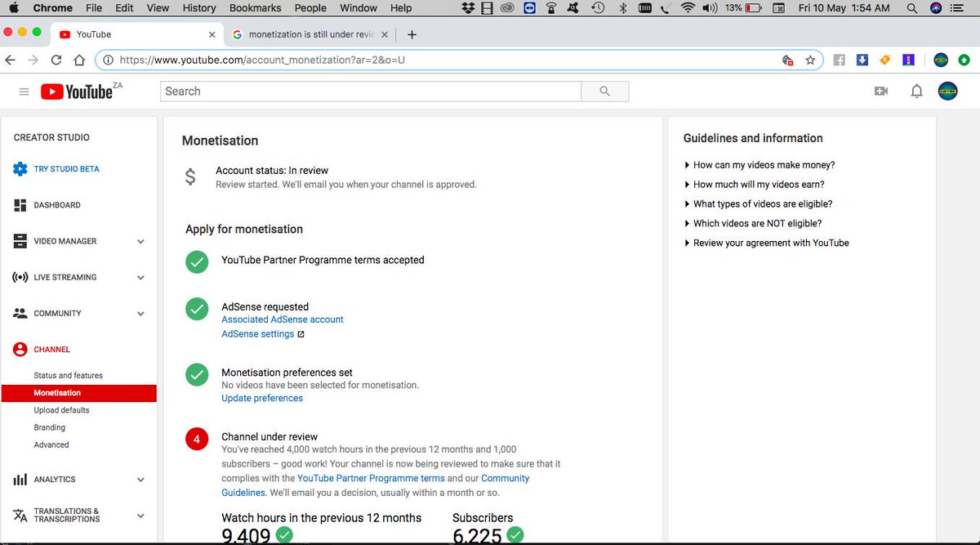The height and width of the screenshot is (545, 980).
Task: Open the YouTube hamburger guide menu
Action: pyautogui.click(x=24, y=92)
